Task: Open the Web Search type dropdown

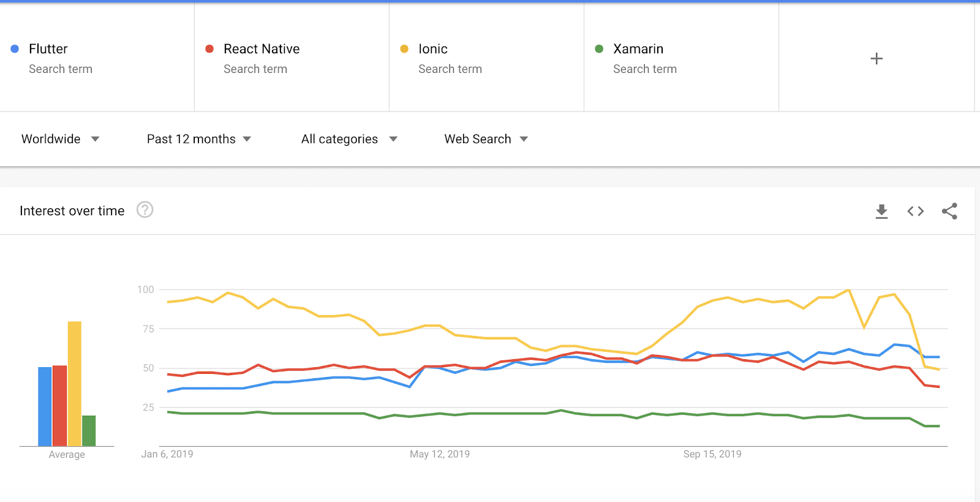Action: 486,139
